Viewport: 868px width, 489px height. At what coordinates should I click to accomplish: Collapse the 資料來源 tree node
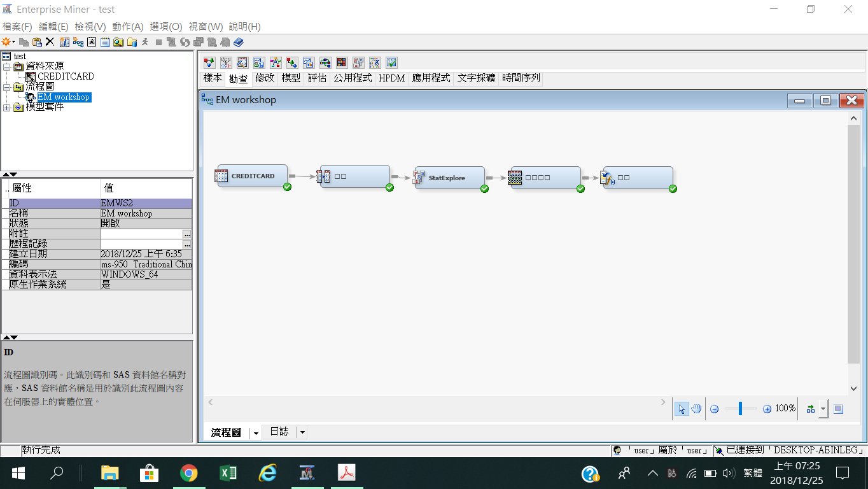(6, 67)
